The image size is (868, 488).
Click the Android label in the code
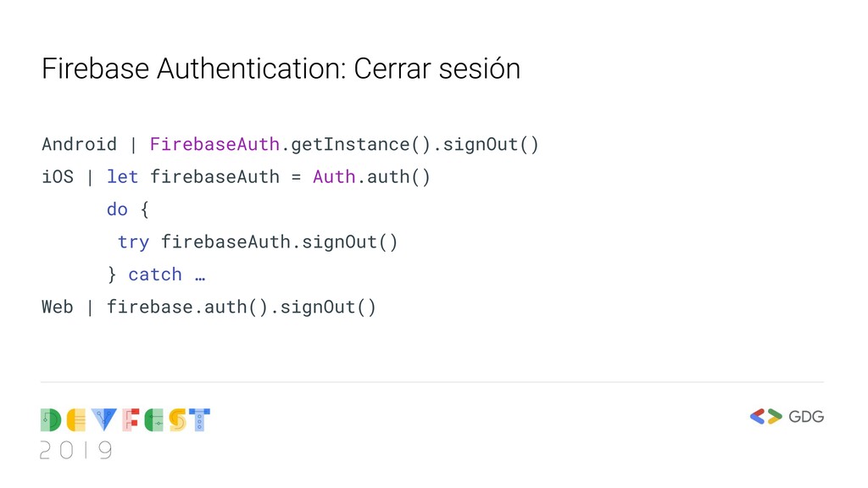pos(79,144)
